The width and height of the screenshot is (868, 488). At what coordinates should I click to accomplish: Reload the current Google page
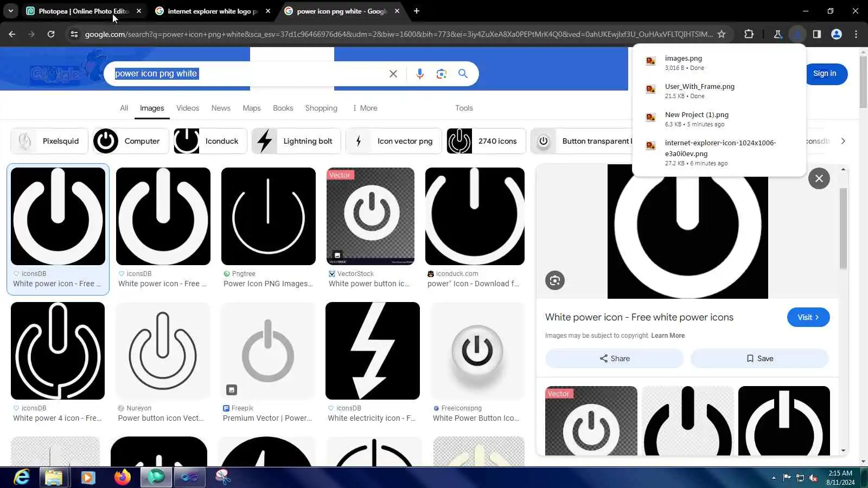pos(51,34)
